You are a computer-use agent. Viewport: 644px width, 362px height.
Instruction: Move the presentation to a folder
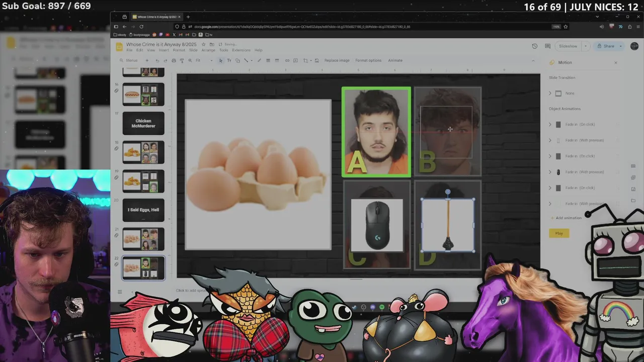pos(212,44)
